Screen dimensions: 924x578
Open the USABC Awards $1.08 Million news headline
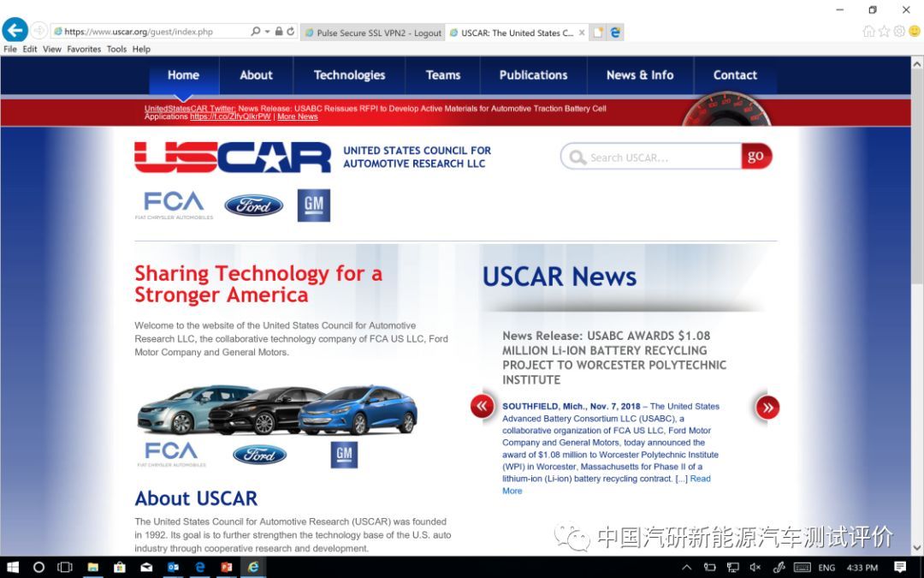pos(614,357)
